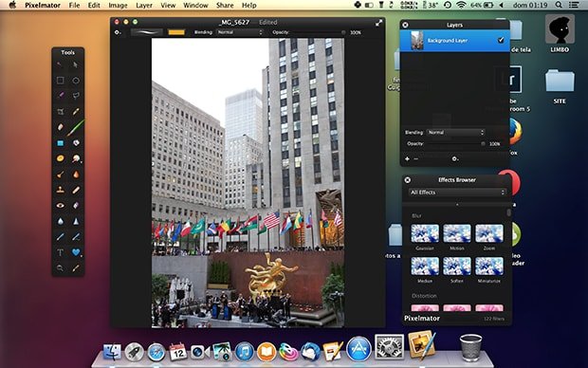The image size is (588, 368).
Task: Select the Freeform Pen tool above heart shape
Action: pos(76,237)
